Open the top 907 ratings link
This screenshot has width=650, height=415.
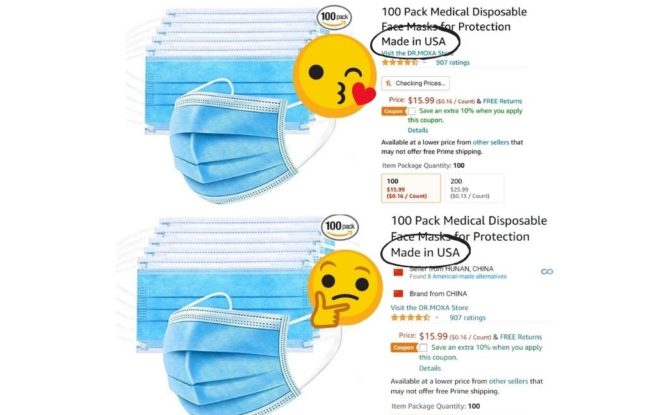click(x=453, y=63)
